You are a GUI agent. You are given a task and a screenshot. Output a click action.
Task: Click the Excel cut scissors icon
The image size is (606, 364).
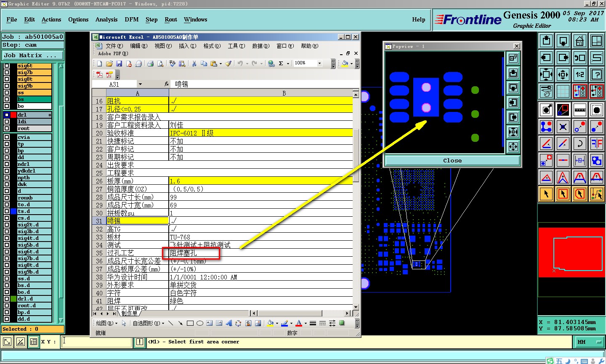click(x=194, y=64)
